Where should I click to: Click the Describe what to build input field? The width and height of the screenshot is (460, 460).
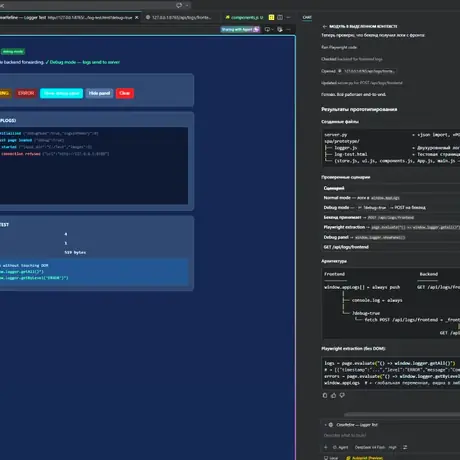pos(391,435)
